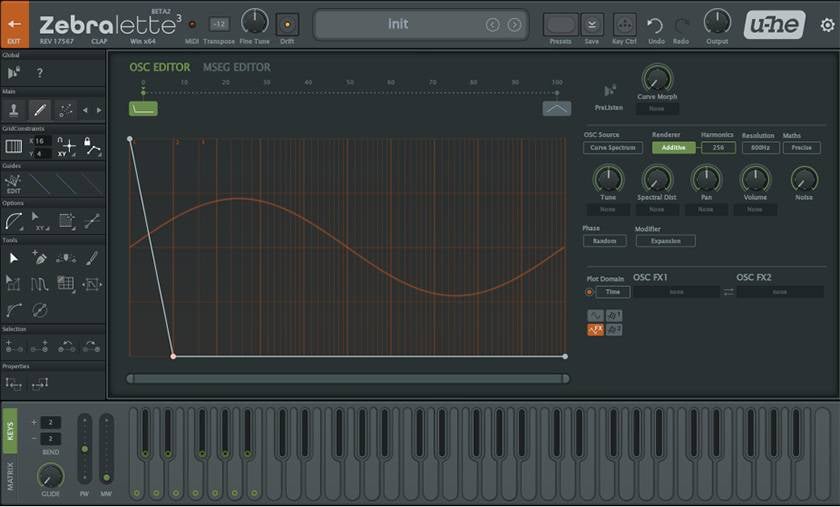The height and width of the screenshot is (507, 840).
Task: Open the init preset name display
Action: [398, 24]
